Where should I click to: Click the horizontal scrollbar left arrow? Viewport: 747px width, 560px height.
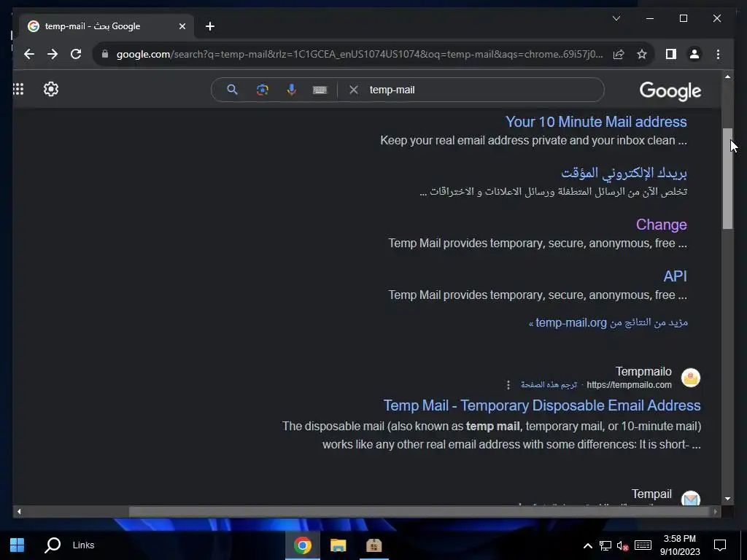click(x=18, y=512)
